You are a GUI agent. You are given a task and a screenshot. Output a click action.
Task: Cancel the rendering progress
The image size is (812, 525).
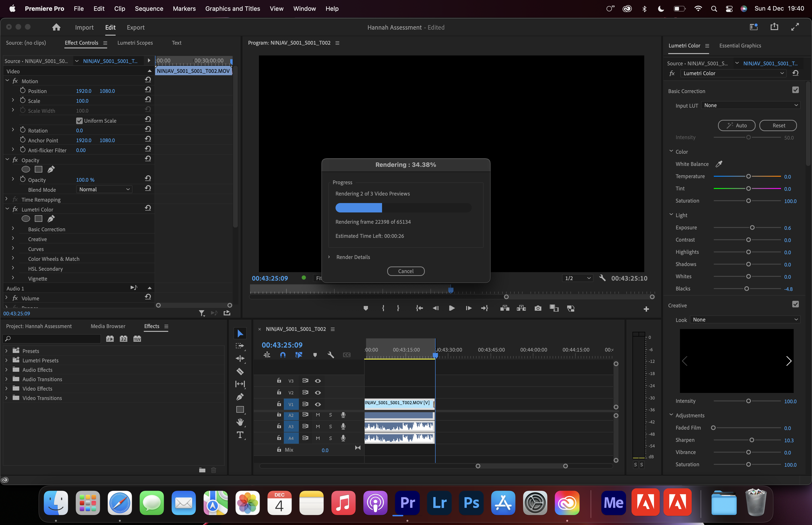point(406,271)
